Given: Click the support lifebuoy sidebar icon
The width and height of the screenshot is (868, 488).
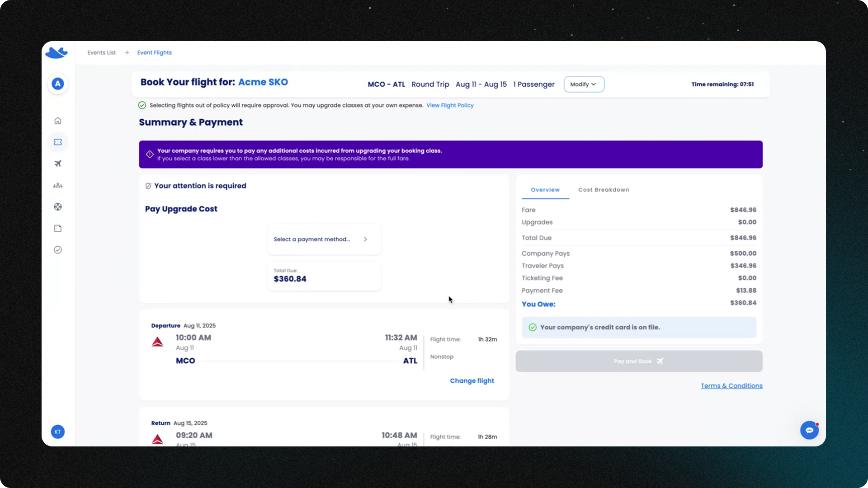Looking at the screenshot, I should coord(58,206).
